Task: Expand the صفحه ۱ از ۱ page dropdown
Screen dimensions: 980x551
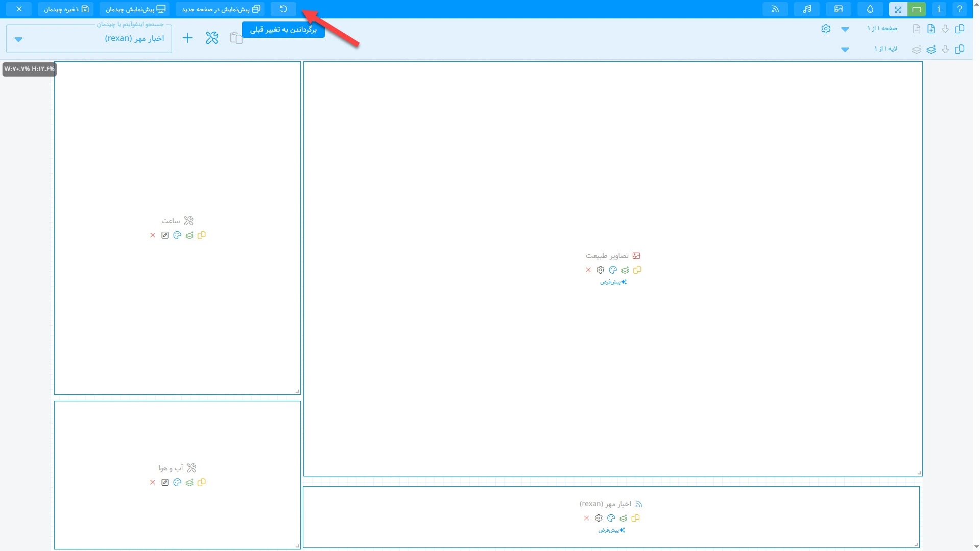Action: tap(845, 29)
